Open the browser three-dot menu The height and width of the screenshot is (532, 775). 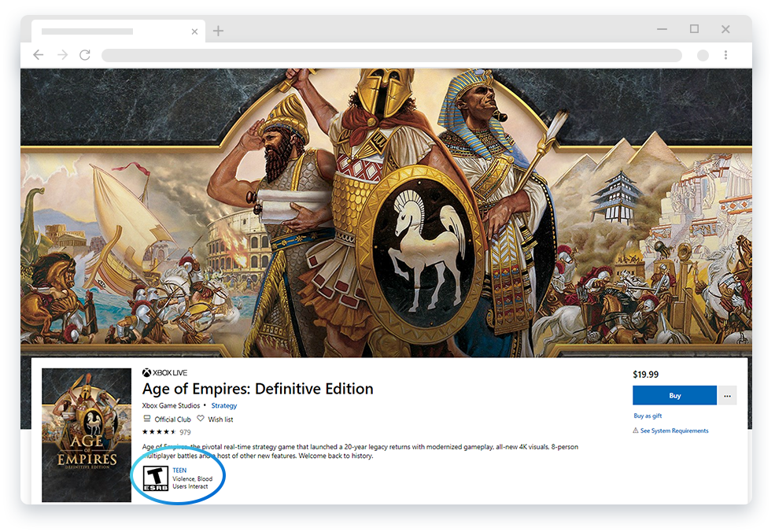[x=725, y=55]
